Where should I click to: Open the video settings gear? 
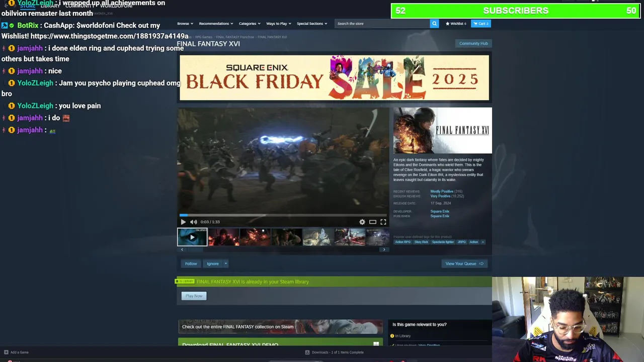(362, 222)
